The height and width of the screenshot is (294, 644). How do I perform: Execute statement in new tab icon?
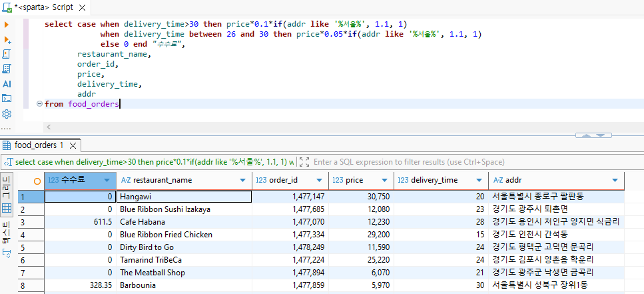click(x=7, y=39)
